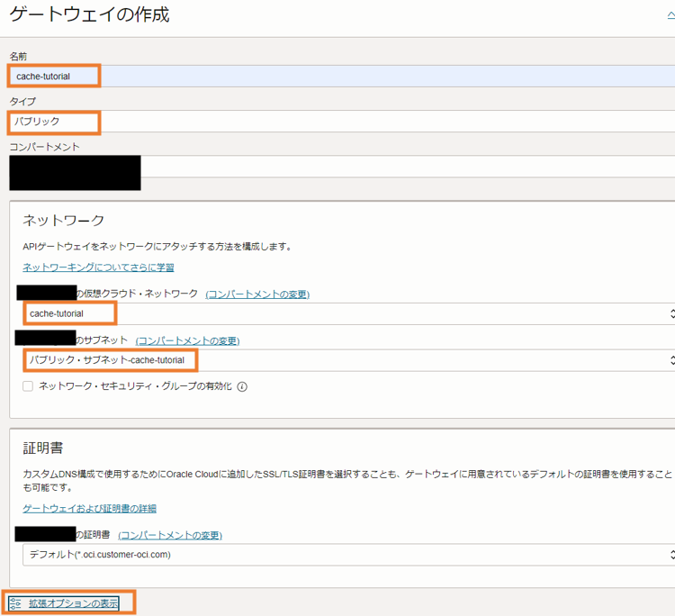Click the collapse arrow icon at top right
The height and width of the screenshot is (616, 675).
(670, 15)
